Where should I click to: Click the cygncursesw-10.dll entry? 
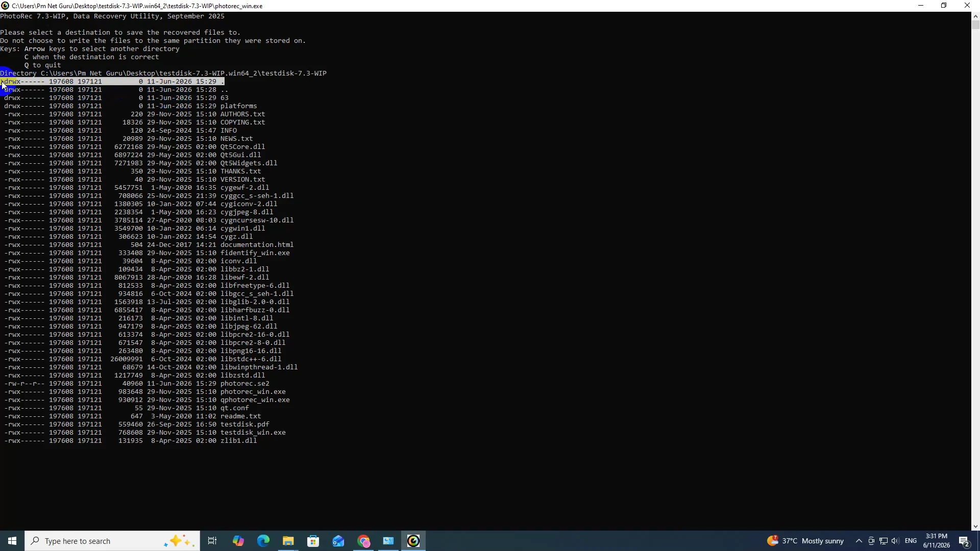(x=149, y=220)
